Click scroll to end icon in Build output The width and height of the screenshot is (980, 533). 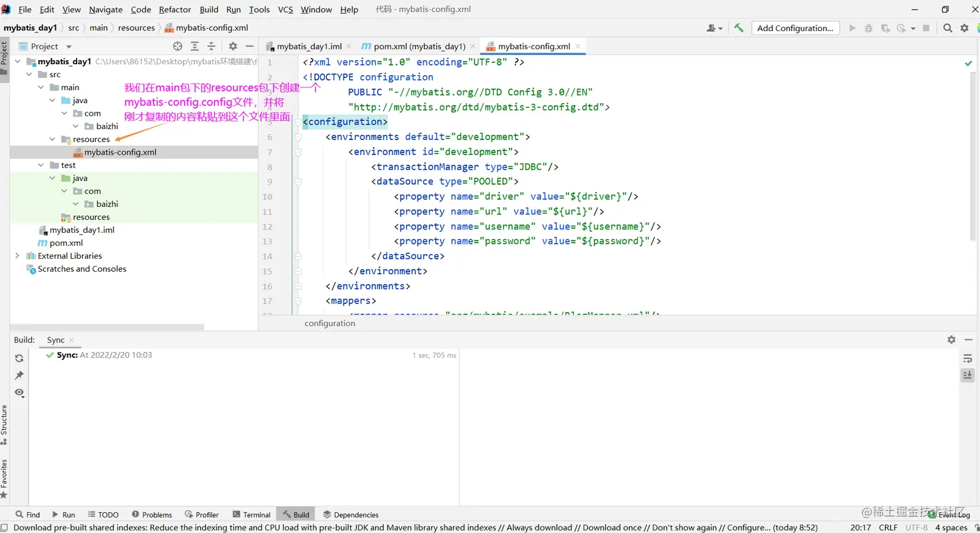point(968,375)
